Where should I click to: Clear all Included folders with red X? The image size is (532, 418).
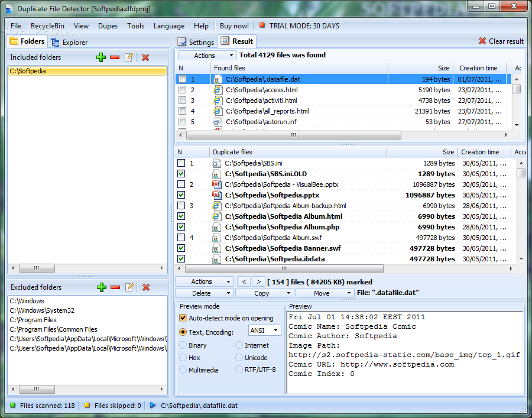point(145,57)
